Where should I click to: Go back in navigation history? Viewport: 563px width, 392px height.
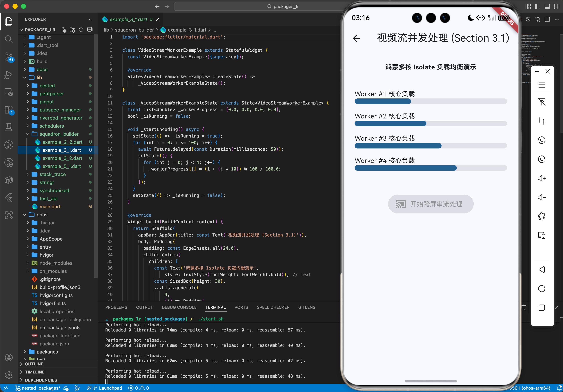[157, 6]
